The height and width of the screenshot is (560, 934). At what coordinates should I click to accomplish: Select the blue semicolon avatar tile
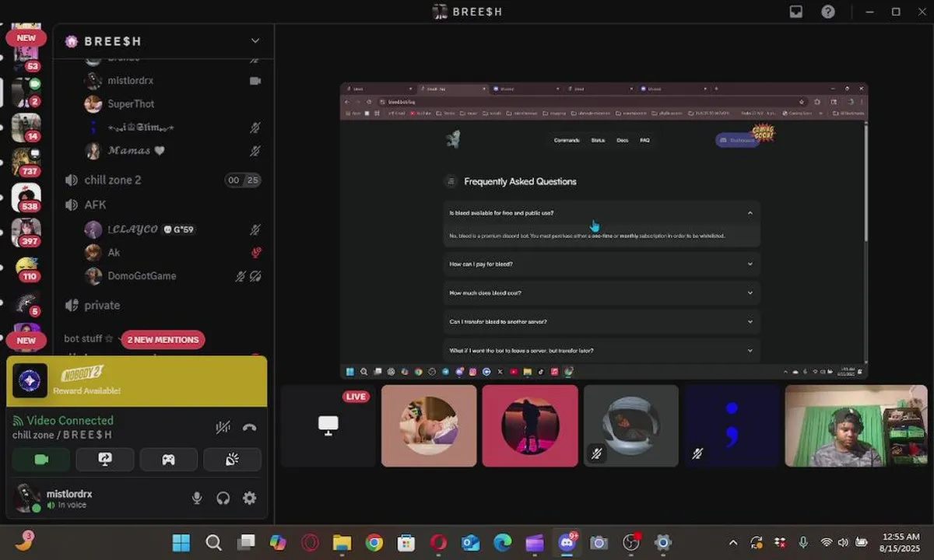[x=732, y=425]
